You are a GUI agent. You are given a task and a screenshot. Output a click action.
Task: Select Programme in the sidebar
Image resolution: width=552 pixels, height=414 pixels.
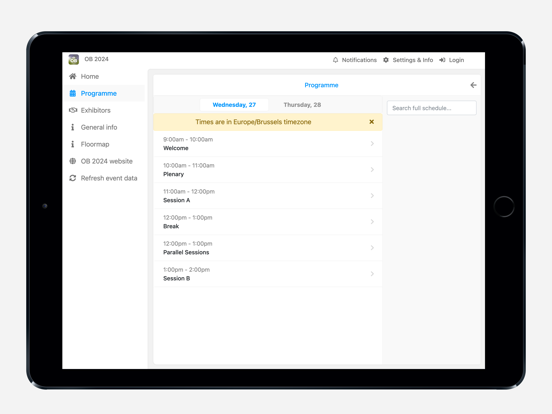(105, 93)
